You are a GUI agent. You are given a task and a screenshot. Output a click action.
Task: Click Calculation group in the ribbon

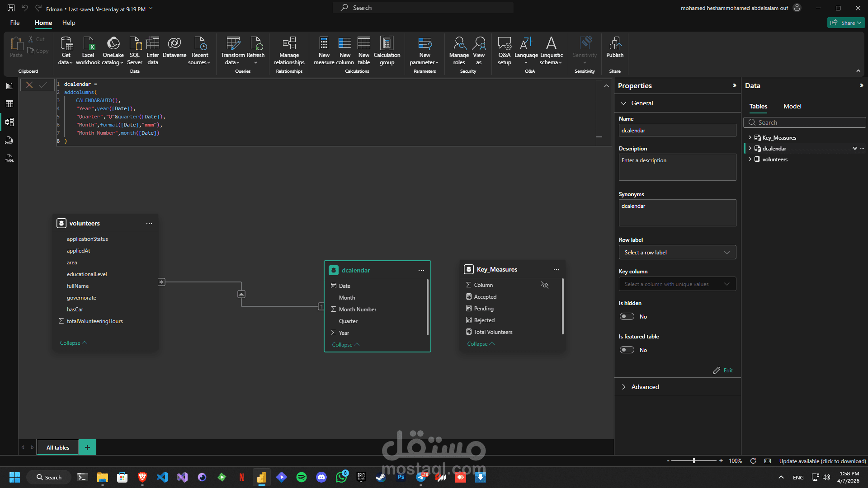point(387,44)
